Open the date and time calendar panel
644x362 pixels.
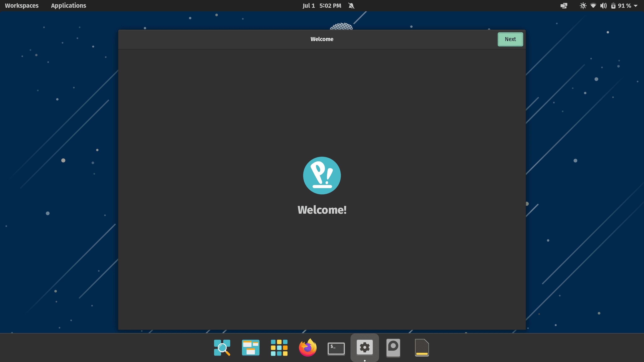(x=322, y=5)
